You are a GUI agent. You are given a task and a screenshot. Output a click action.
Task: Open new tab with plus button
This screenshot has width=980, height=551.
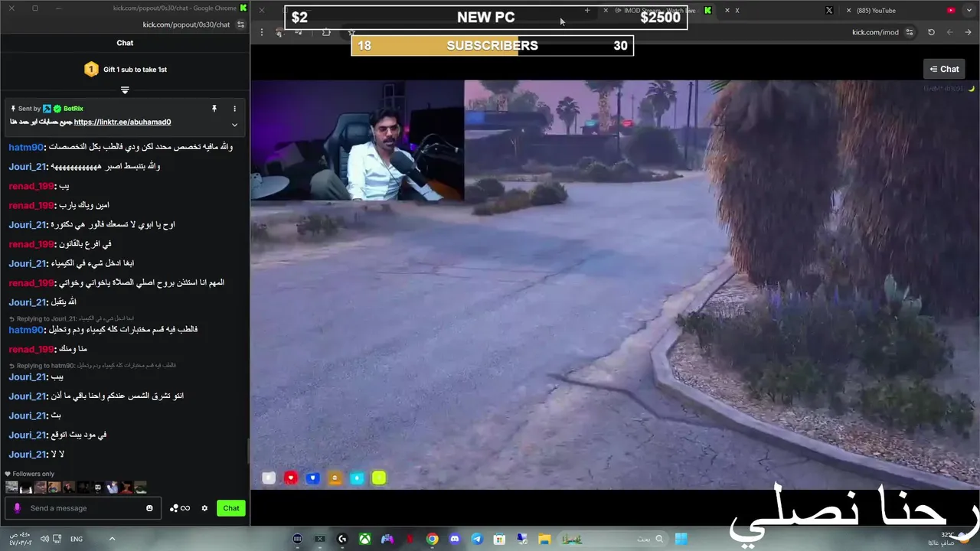[587, 11]
